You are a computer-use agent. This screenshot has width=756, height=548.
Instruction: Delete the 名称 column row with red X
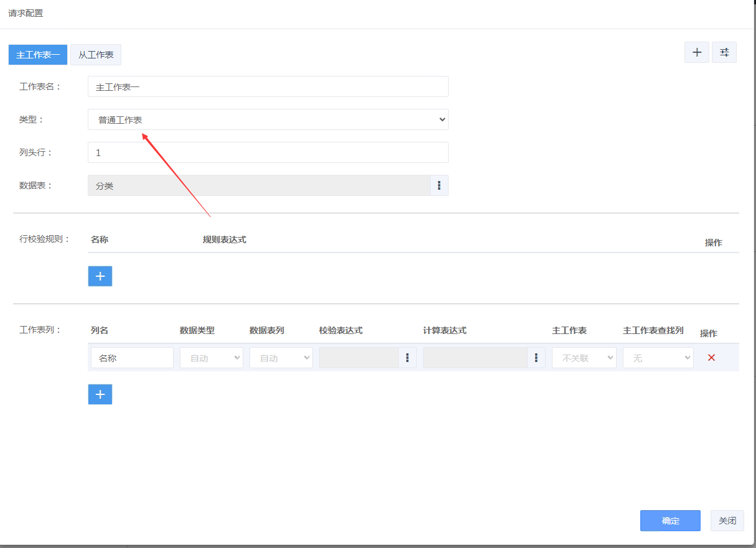711,358
